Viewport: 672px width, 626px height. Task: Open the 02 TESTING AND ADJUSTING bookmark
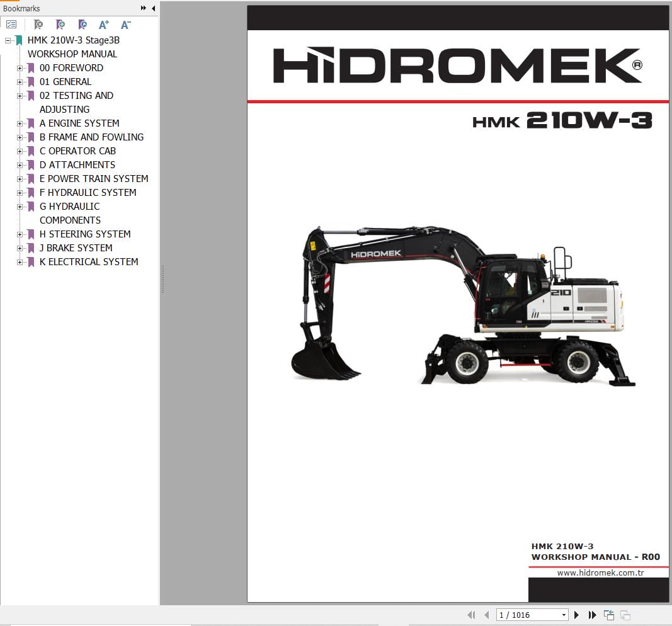[x=77, y=95]
